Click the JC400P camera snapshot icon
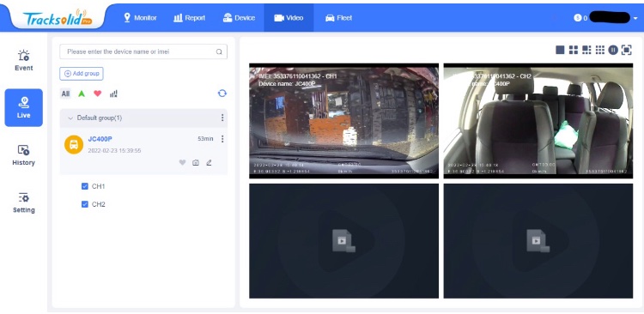The height and width of the screenshot is (314, 644). click(196, 162)
